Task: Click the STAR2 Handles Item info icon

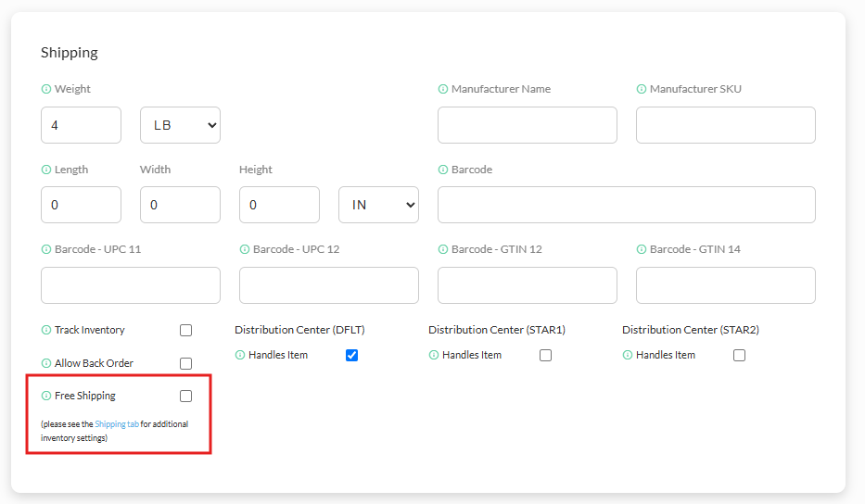Action: coord(628,355)
